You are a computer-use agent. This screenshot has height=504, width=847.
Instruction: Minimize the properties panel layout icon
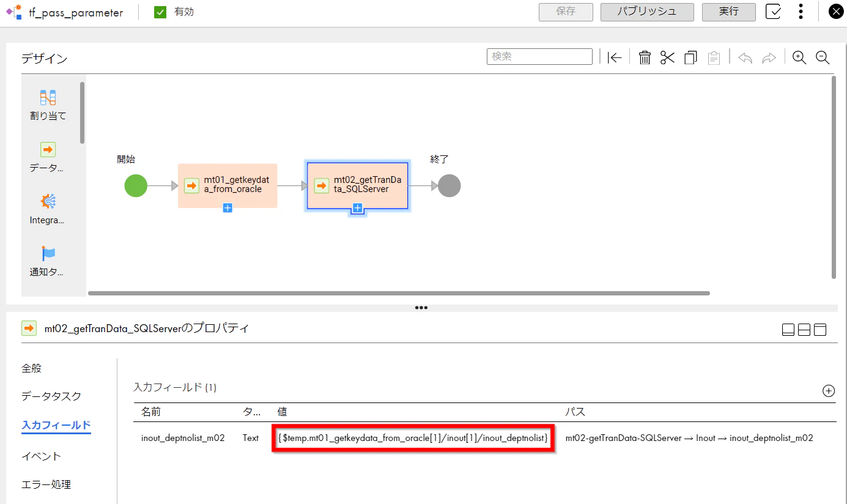[x=788, y=330]
